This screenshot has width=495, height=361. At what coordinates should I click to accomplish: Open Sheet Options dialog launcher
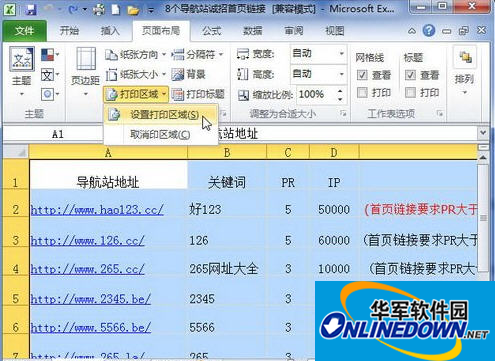tap(440, 114)
